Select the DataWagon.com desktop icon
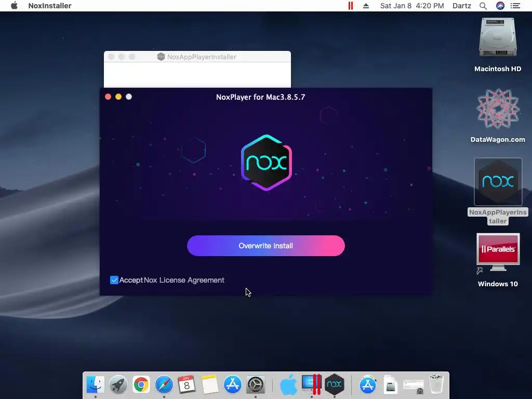Viewport: 532px width, 399px height. pyautogui.click(x=497, y=116)
